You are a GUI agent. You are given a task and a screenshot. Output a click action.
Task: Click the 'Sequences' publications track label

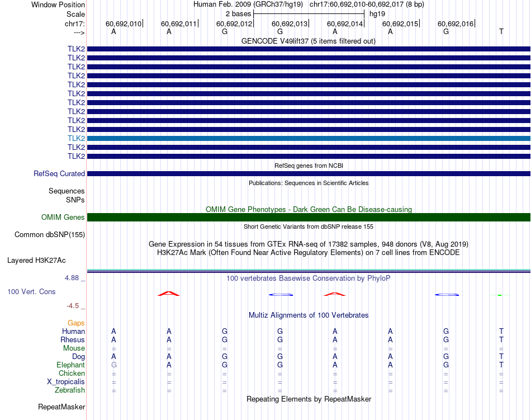[67, 191]
